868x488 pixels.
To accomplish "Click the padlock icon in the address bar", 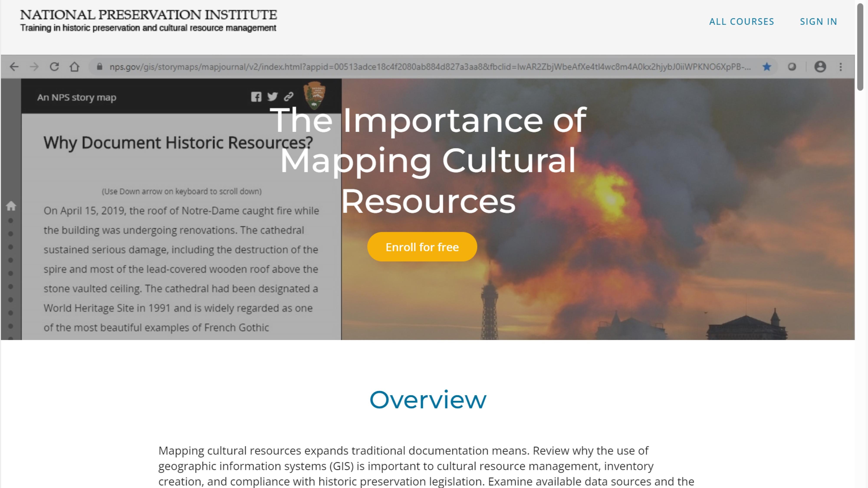I will click(x=99, y=67).
